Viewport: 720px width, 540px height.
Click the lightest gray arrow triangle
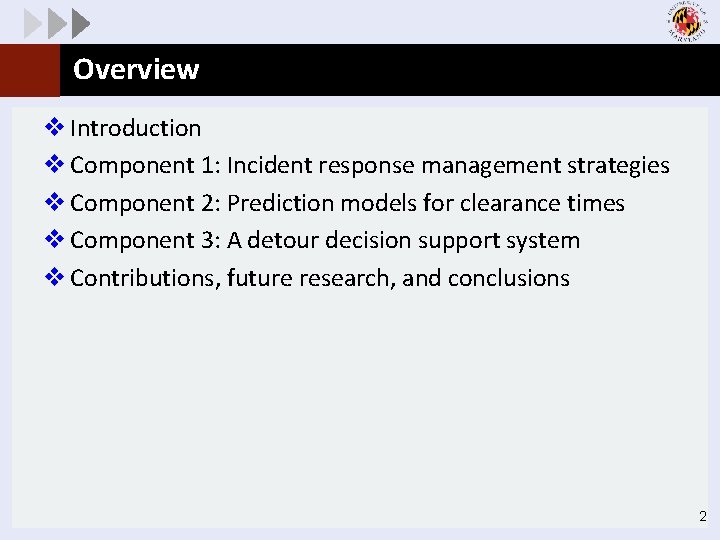click(32, 22)
